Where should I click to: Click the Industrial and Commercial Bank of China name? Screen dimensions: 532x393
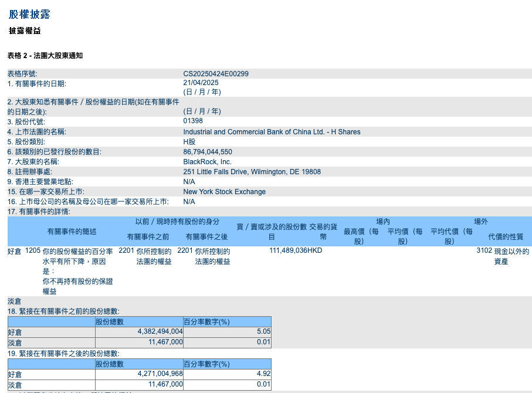(x=272, y=132)
